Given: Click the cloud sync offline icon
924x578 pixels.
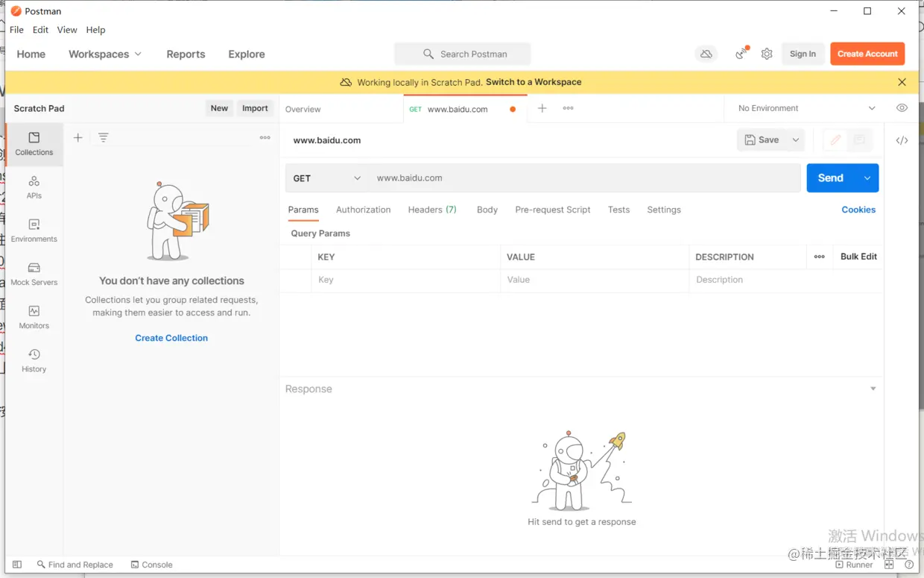Looking at the screenshot, I should click(706, 54).
